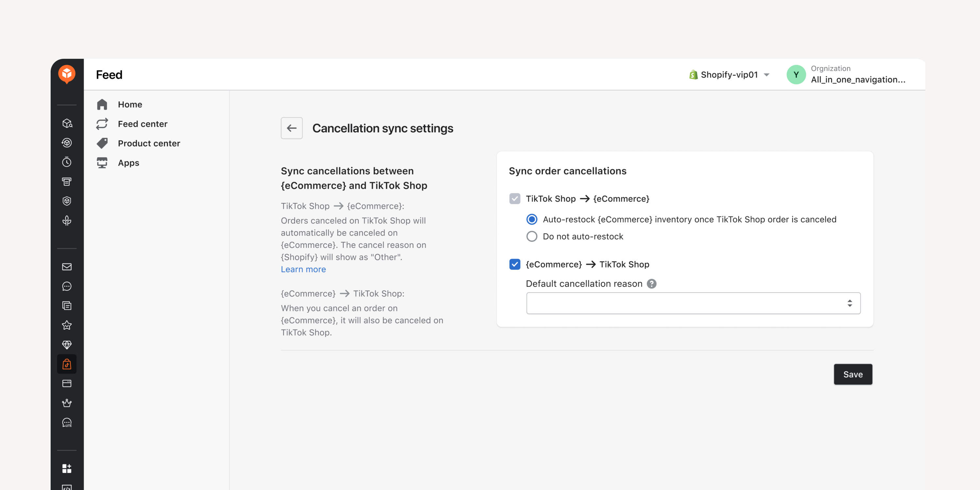The height and width of the screenshot is (490, 980).
Task: Select Do not auto-restock radio option
Action: 532,237
